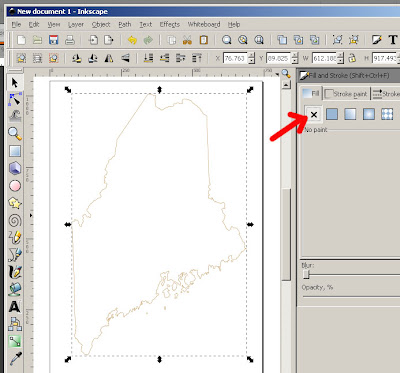Set fill to No paint X button

314,115
